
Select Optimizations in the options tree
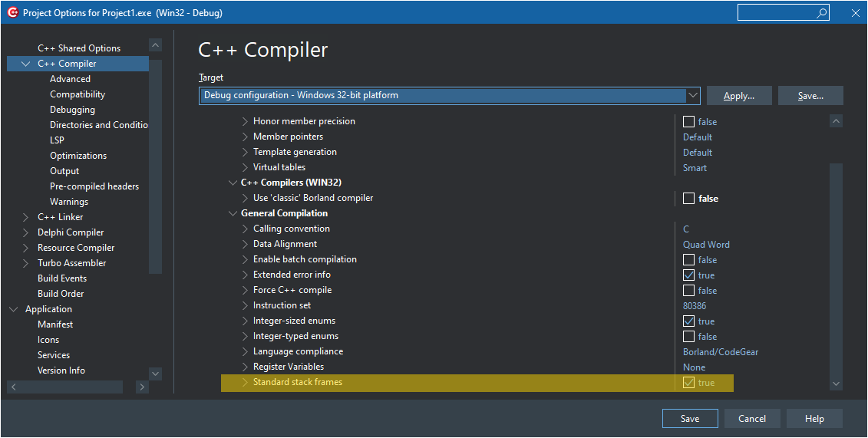[x=78, y=156]
